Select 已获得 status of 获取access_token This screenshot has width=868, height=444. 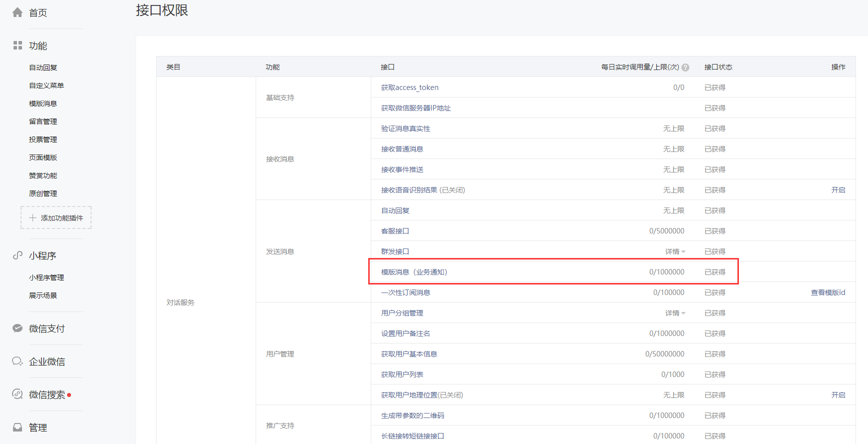(715, 87)
